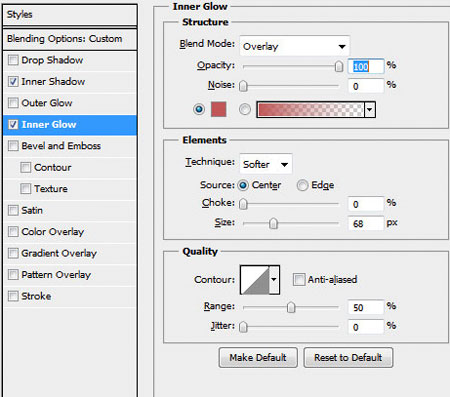The height and width of the screenshot is (397, 450).
Task: Click the Reset to Default button
Action: pos(348,358)
